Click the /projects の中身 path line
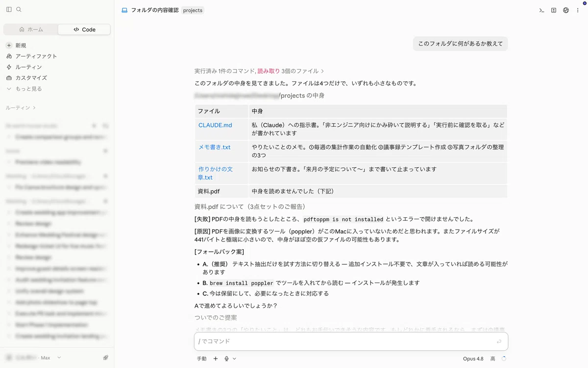 click(259, 96)
